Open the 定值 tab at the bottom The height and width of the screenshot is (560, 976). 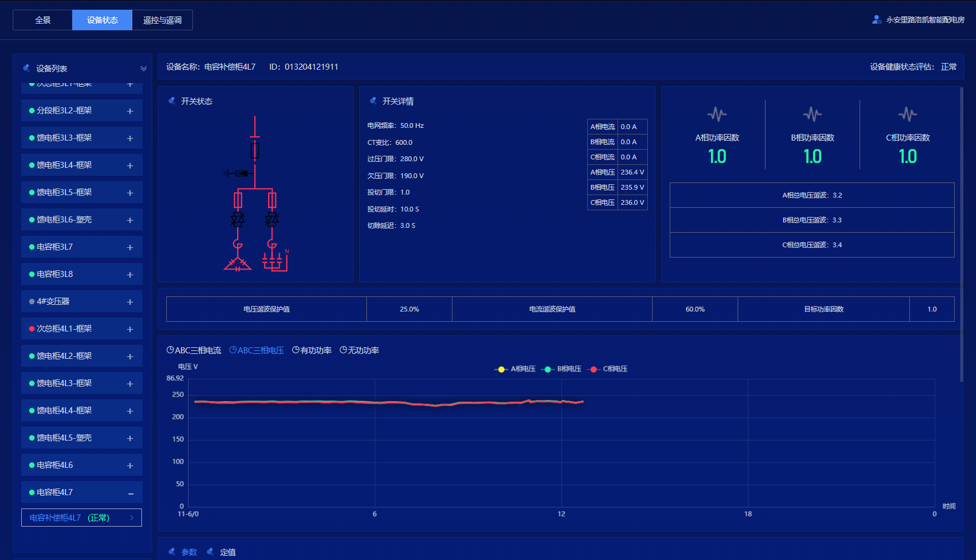[x=228, y=552]
